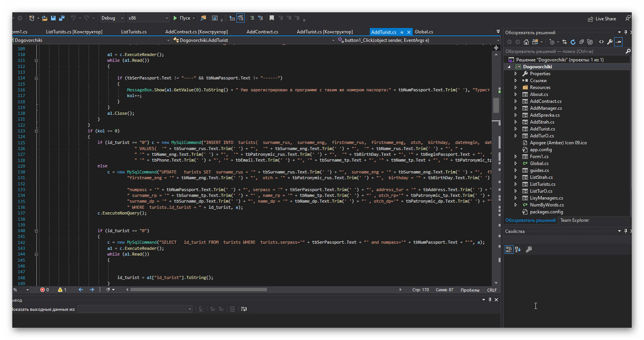The height and width of the screenshot is (340, 644).
Task: Select Apogee (Amber) Icon 09.ico file
Action: click(558, 143)
